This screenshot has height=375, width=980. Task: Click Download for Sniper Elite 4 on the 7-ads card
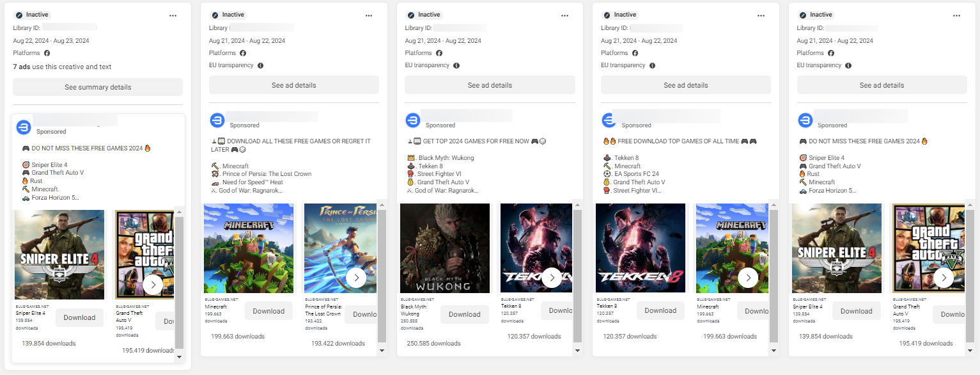79,317
